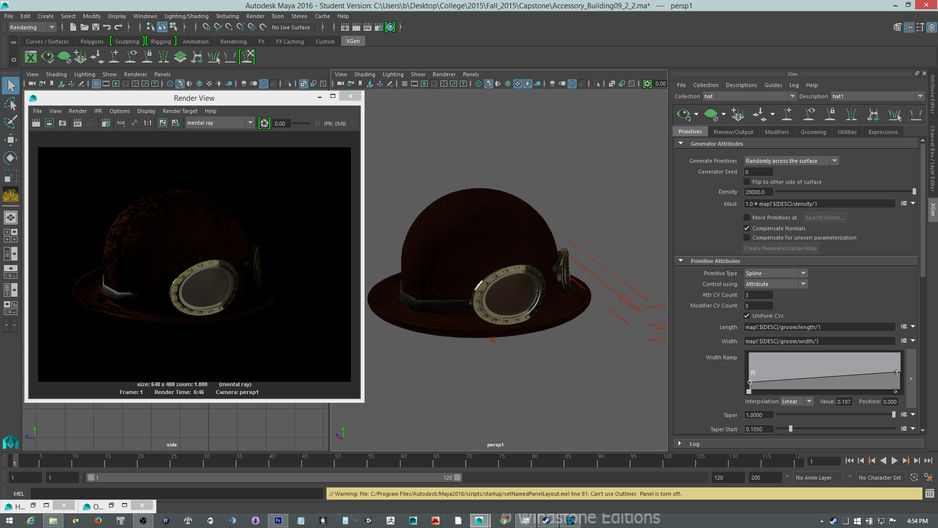The width and height of the screenshot is (938, 528).
Task: Open XGen window from shelf green X icon
Action: [x=31, y=57]
